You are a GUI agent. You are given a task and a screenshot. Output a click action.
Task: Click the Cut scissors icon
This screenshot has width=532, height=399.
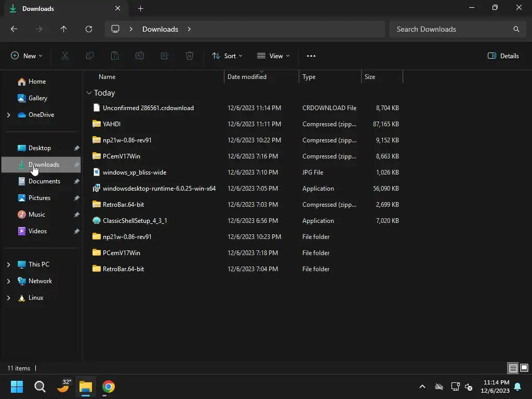[x=64, y=56]
